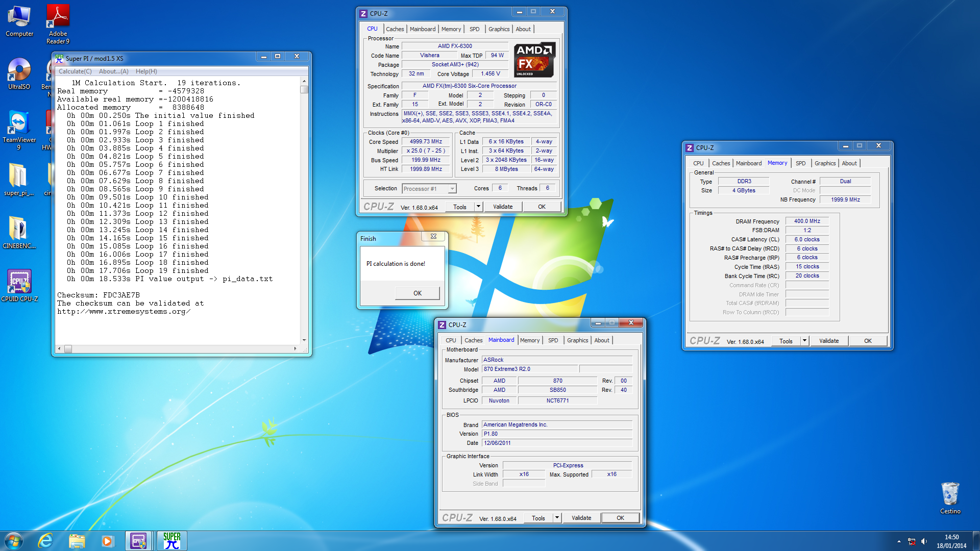Click Validate in Mainboard window
980x551 pixels.
coord(581,518)
